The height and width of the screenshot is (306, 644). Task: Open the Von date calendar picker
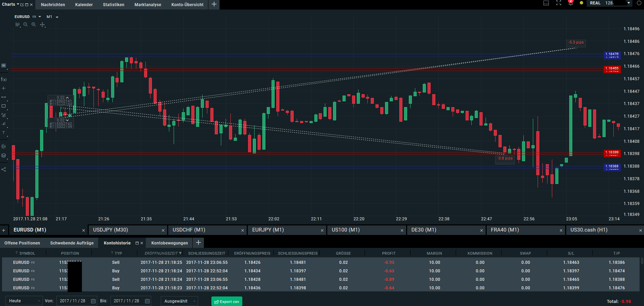pos(93,301)
